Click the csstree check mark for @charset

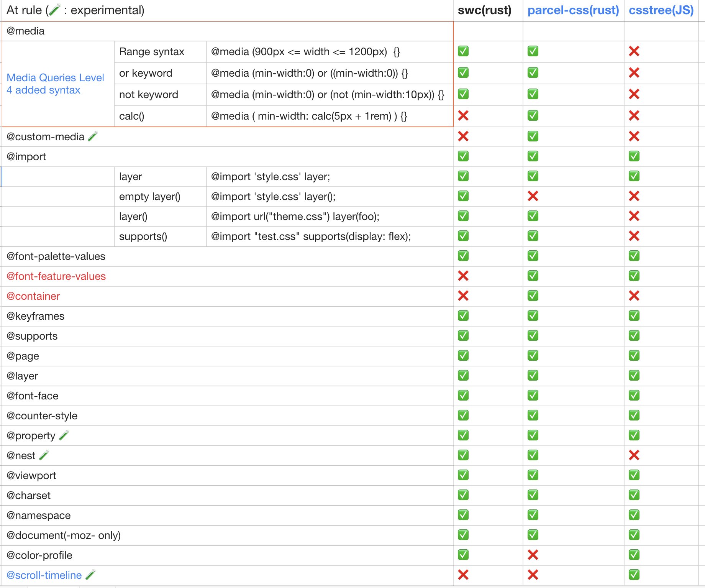(634, 495)
